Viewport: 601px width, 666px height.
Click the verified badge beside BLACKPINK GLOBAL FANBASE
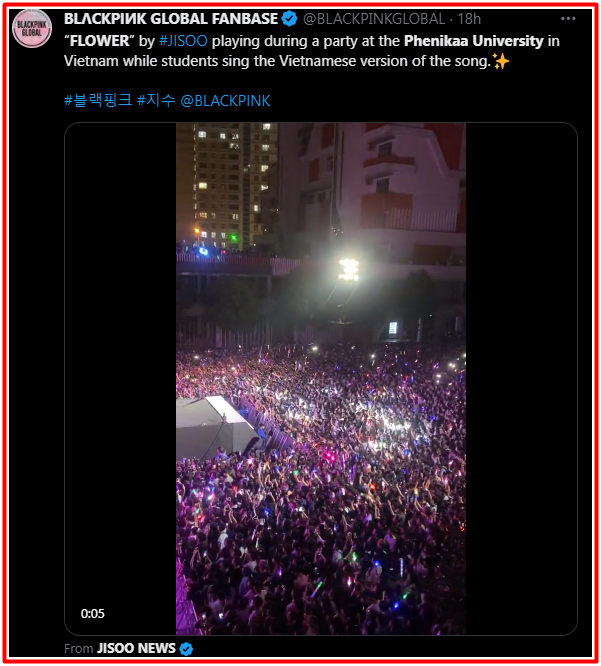coord(290,19)
